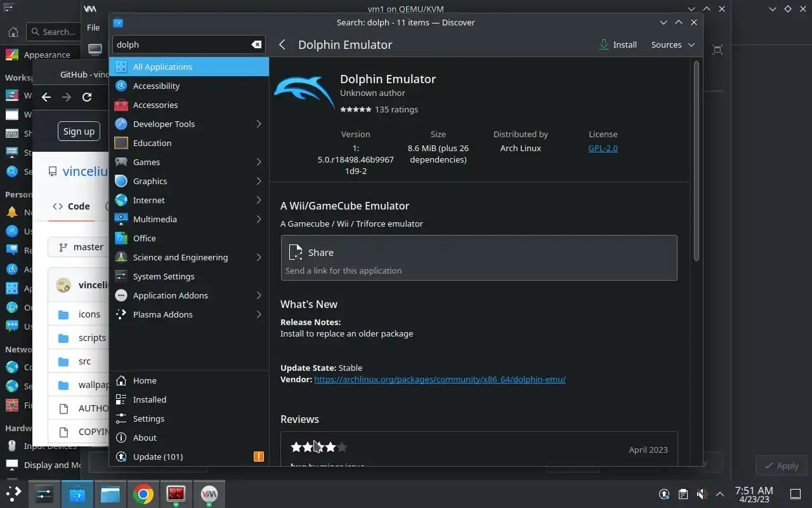Click Apply in System Settings window

[x=781, y=465]
